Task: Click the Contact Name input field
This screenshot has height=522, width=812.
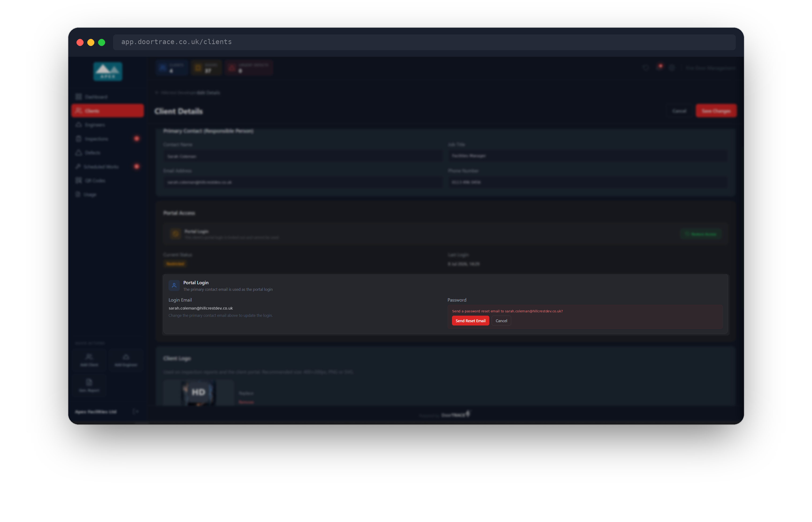Action: point(303,156)
